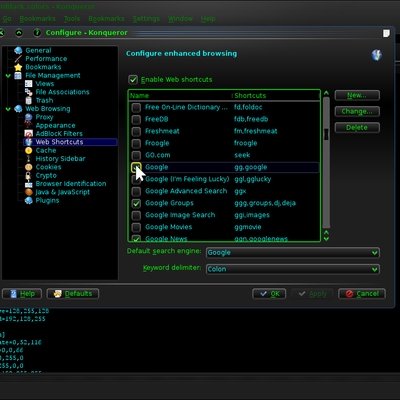This screenshot has height=400, width=400.
Task: Check Google Image Search box
Action: (136, 215)
